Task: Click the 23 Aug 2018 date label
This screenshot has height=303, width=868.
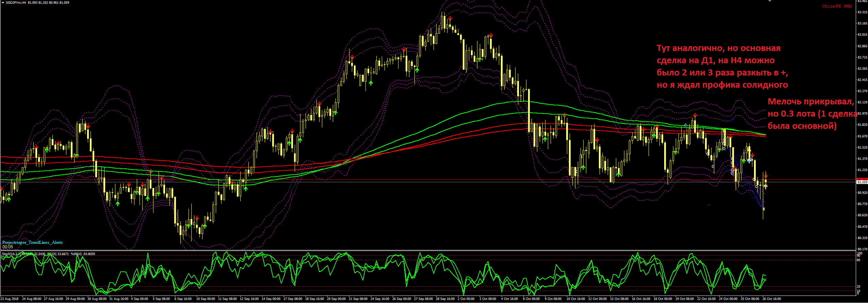Action: pos(10,299)
